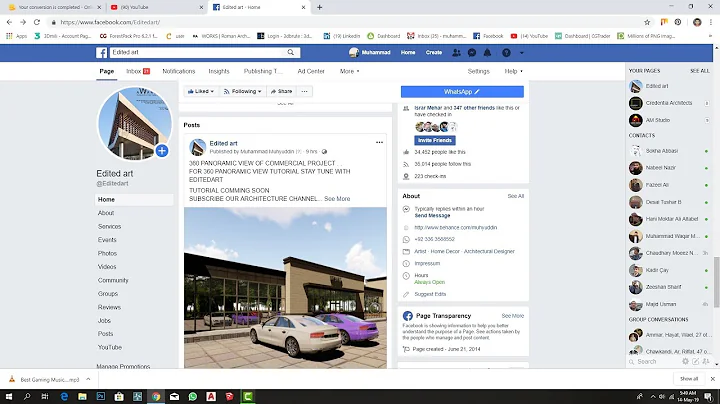Open the Help dropdown
Screen dimensions: 720x404
(513, 71)
